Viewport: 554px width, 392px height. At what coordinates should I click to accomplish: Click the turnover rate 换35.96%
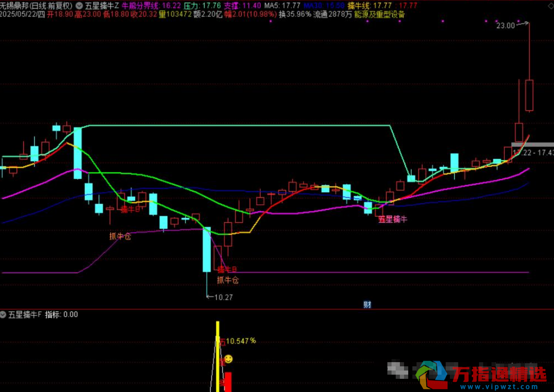pos(295,14)
